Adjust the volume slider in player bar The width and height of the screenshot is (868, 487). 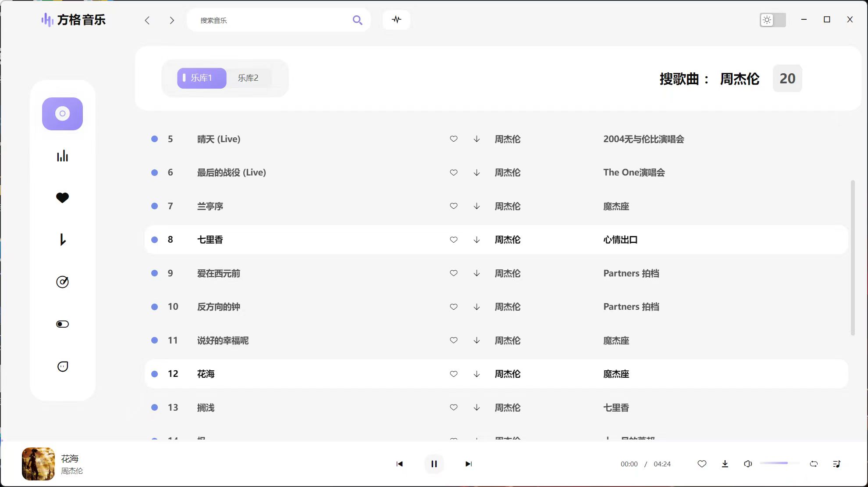tap(779, 463)
